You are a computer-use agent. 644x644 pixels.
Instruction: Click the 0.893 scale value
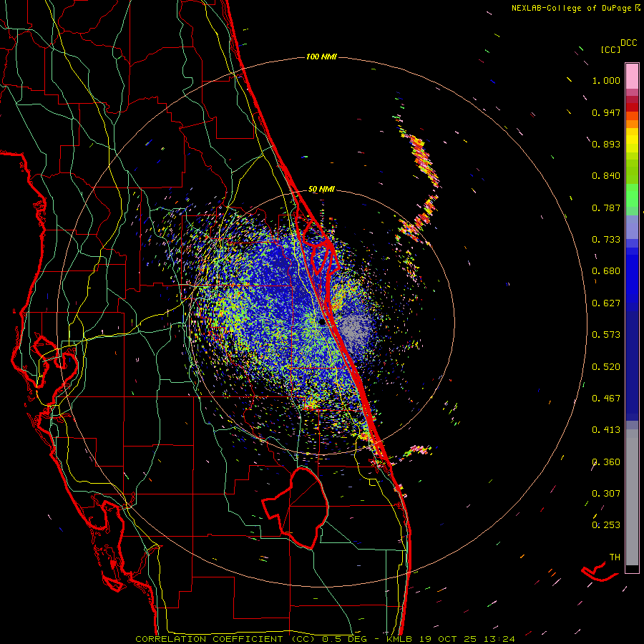[x=606, y=144]
